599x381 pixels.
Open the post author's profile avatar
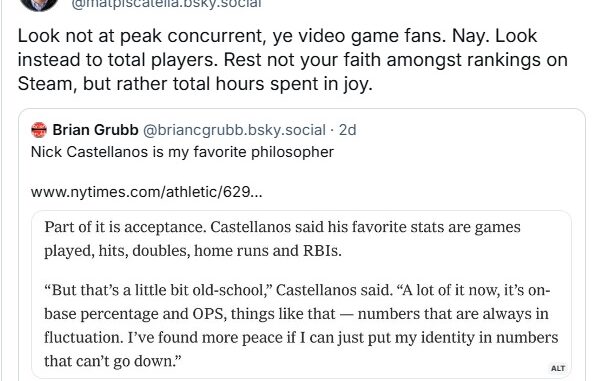39,4
